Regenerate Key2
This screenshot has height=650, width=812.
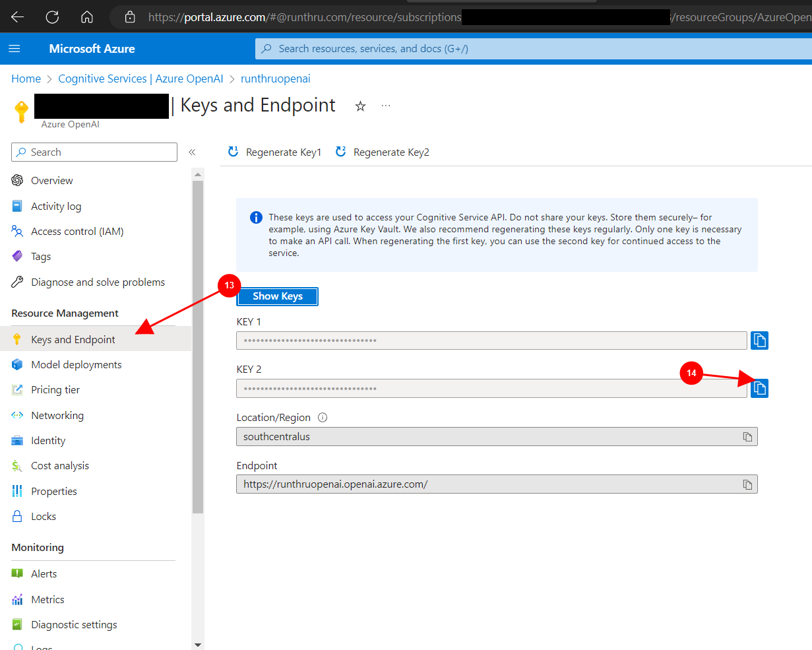point(383,152)
